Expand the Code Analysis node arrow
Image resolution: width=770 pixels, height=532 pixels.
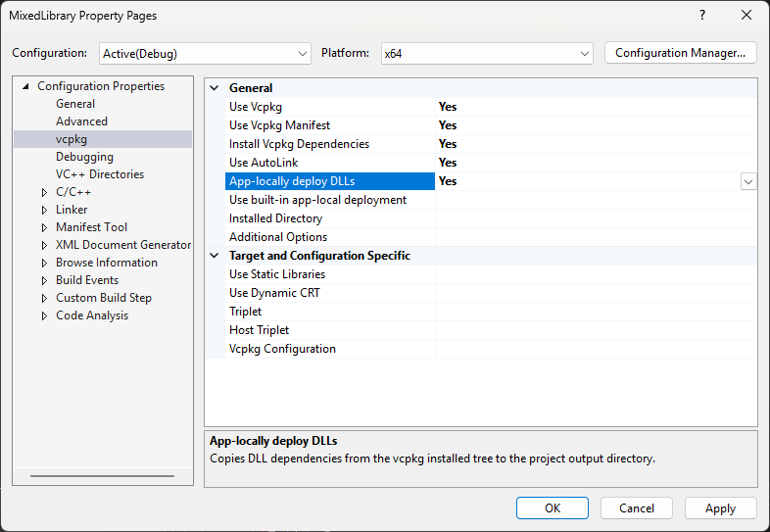point(44,316)
